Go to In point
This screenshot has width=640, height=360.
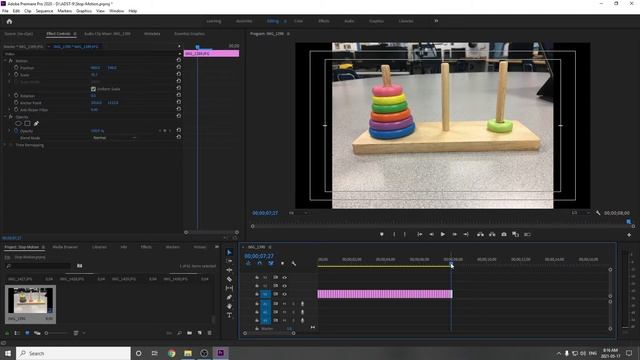[419, 234]
